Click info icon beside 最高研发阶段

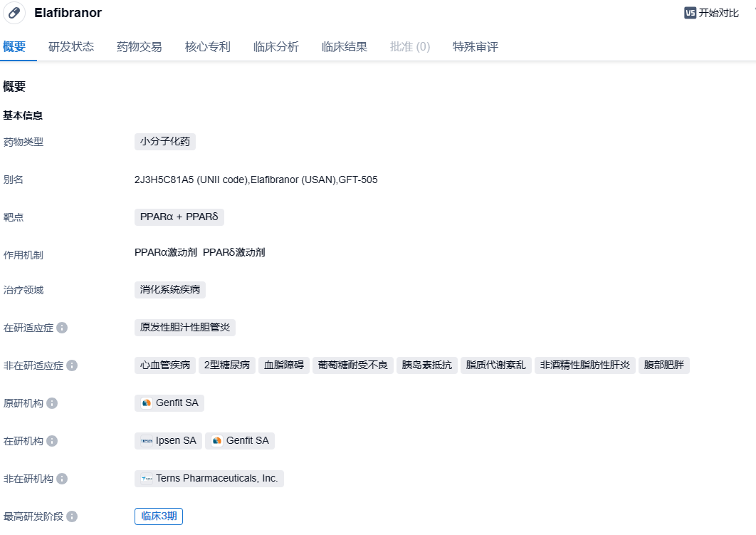coord(72,516)
